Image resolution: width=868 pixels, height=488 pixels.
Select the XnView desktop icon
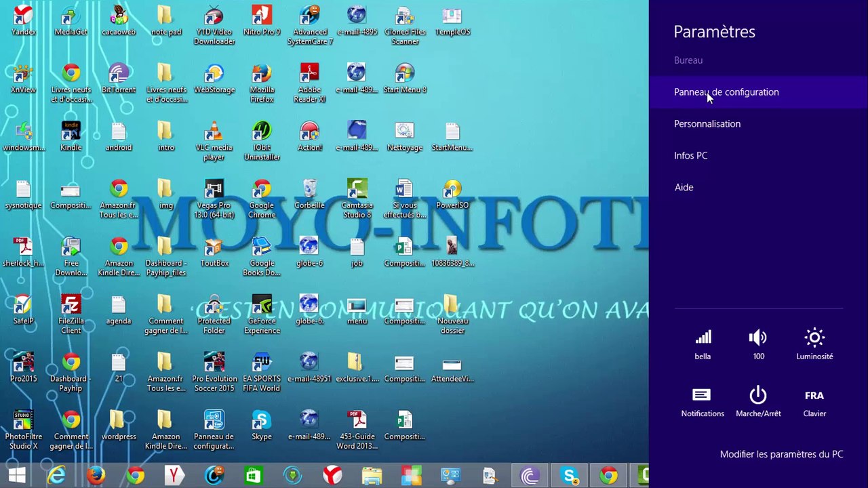click(x=23, y=79)
